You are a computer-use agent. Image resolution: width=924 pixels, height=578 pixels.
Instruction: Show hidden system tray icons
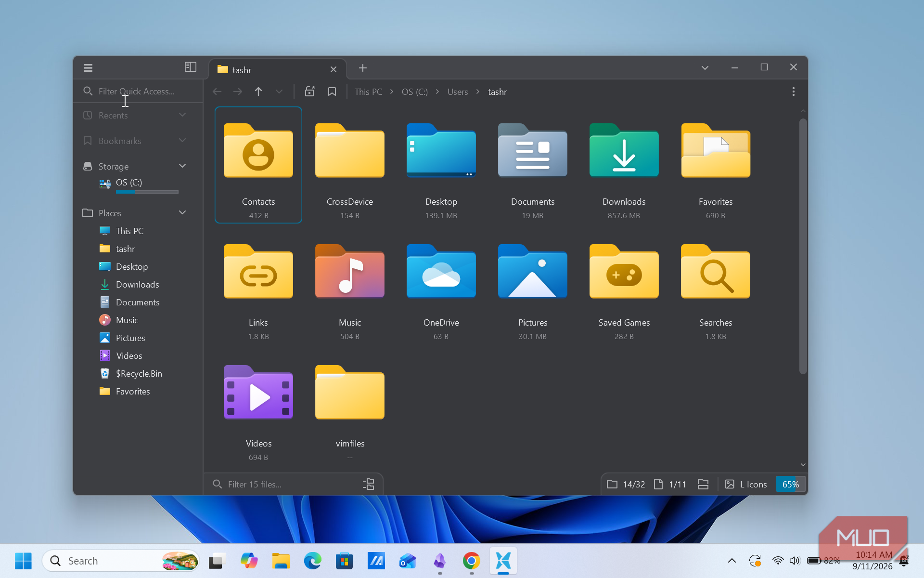tap(732, 561)
